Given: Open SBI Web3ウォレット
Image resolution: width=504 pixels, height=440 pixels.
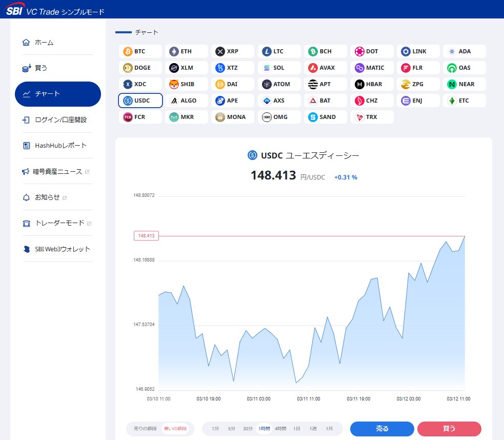Looking at the screenshot, I should point(58,249).
